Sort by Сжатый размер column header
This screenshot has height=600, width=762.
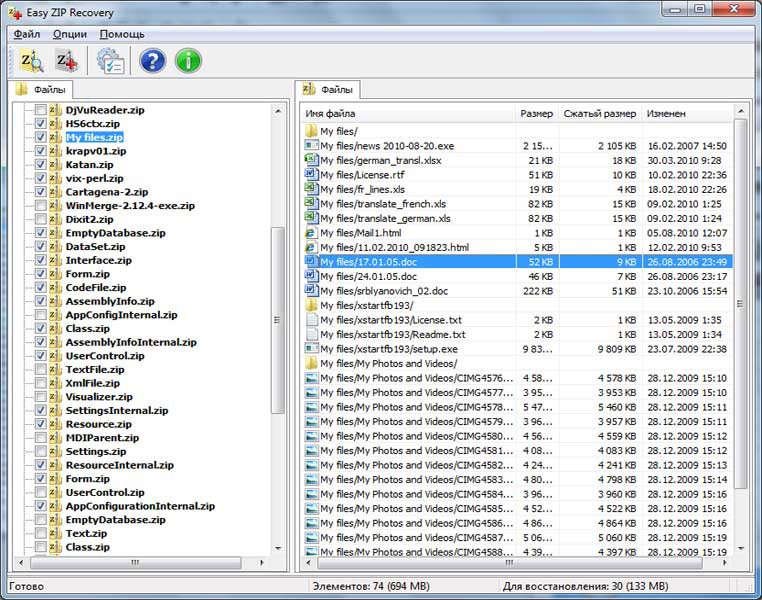point(600,114)
